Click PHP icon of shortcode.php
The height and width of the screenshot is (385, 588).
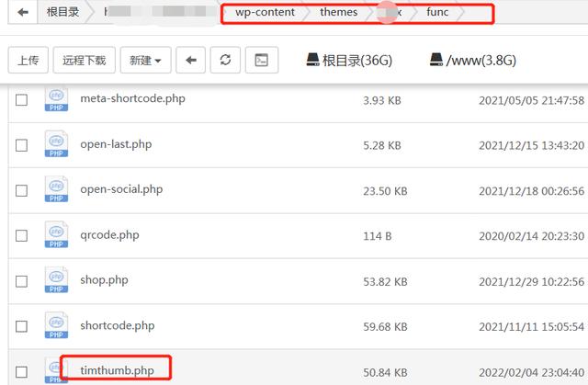tap(56, 325)
